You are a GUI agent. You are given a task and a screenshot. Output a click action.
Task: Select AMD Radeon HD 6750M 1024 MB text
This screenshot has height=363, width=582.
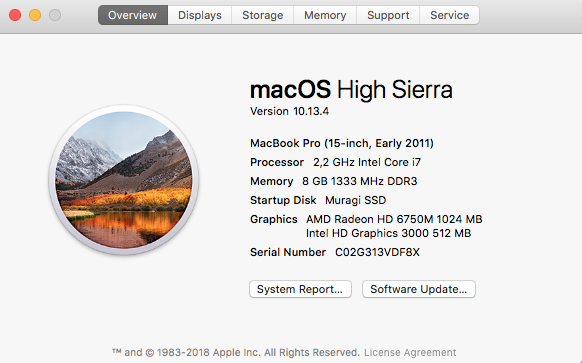[x=394, y=219]
